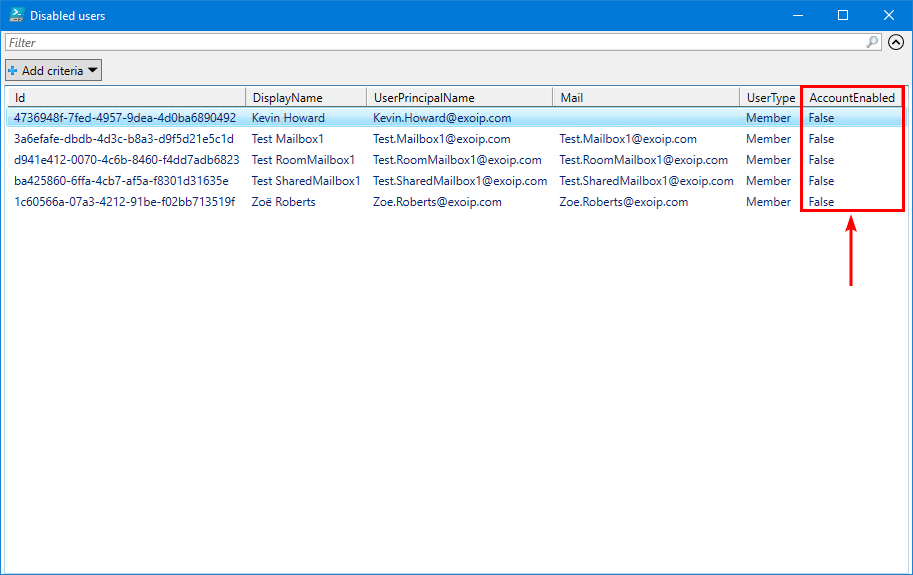Click Zoe.Roberts@exoip.com in Mail column
The width and height of the screenshot is (913, 575).
click(623, 202)
